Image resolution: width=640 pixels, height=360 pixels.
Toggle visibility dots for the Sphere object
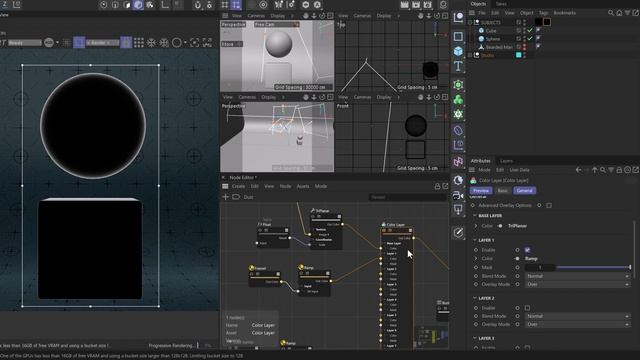(524, 39)
